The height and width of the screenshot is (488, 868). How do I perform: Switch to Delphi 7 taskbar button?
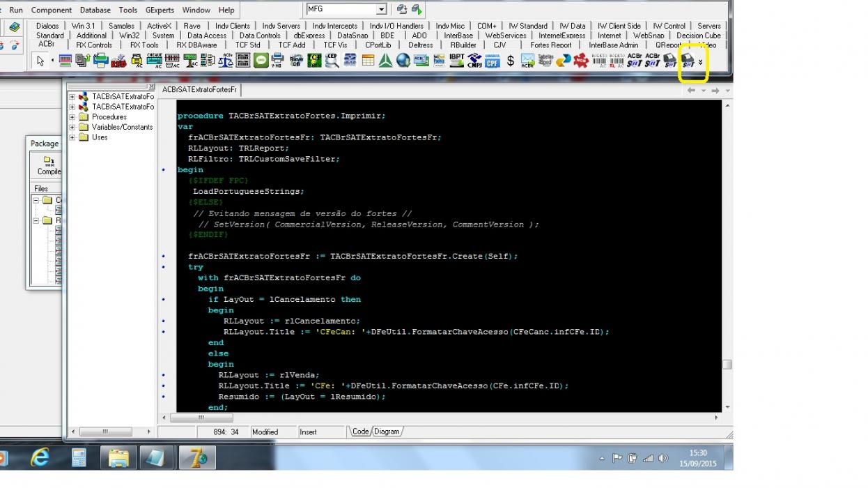[197, 457]
